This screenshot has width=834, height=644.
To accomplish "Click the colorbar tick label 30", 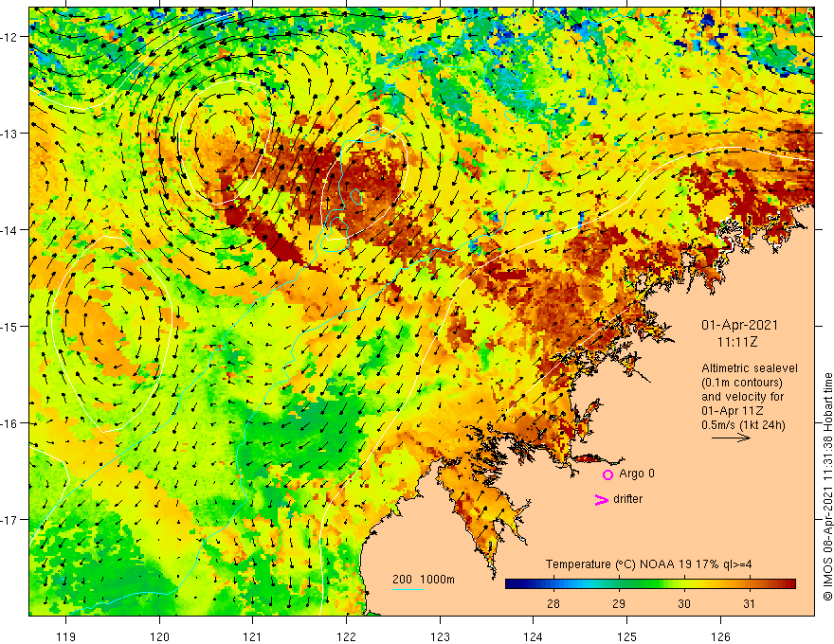I will pos(684,603).
